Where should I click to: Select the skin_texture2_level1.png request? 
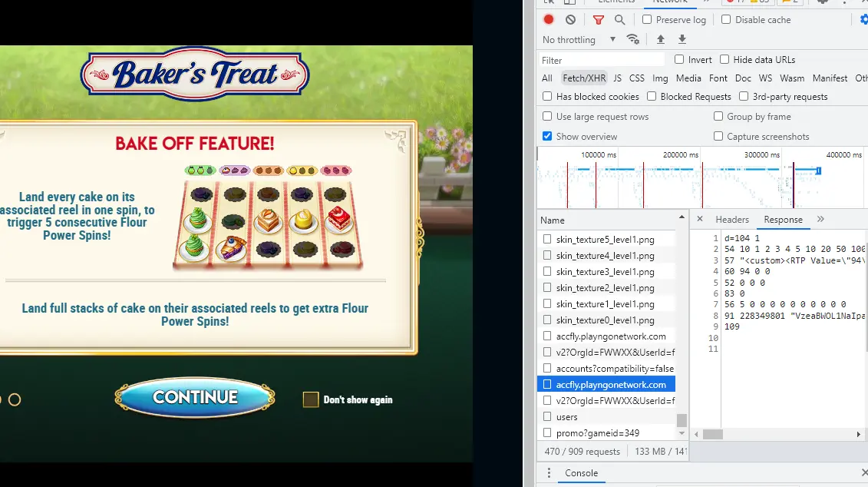pyautogui.click(x=606, y=287)
